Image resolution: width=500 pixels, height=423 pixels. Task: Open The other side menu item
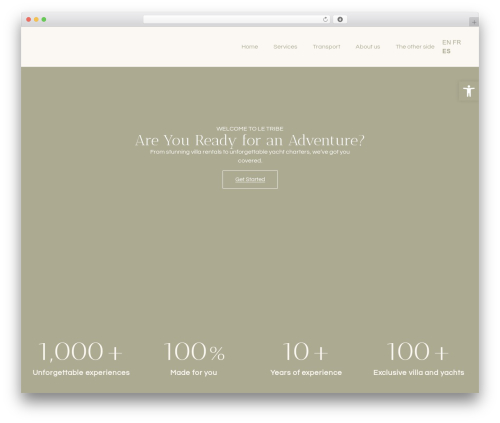tap(415, 47)
